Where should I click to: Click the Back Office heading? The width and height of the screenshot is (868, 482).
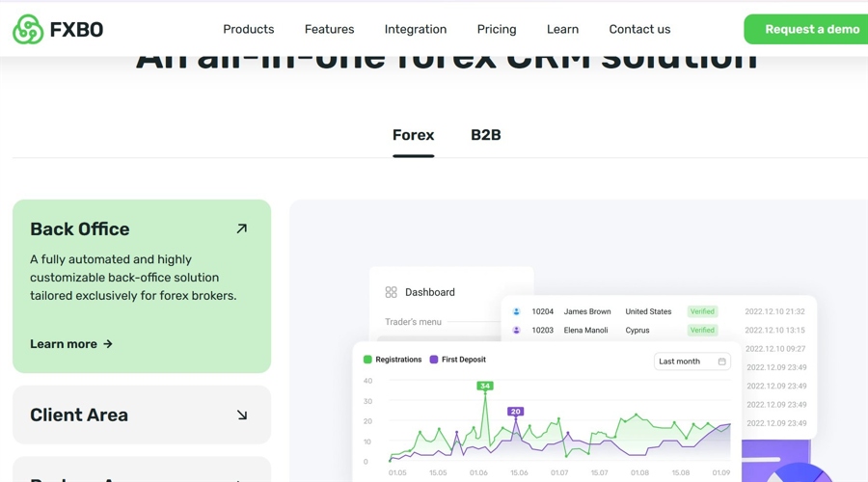click(x=80, y=229)
